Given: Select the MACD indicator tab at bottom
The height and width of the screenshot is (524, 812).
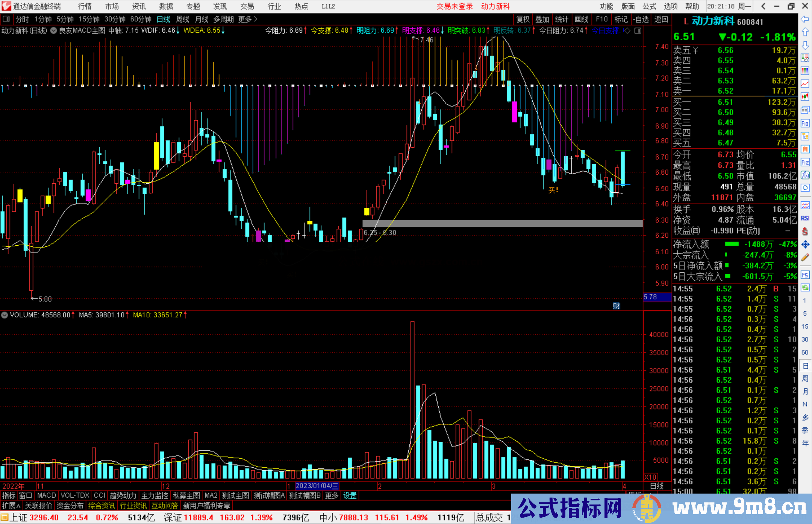Looking at the screenshot, I should pos(47,495).
